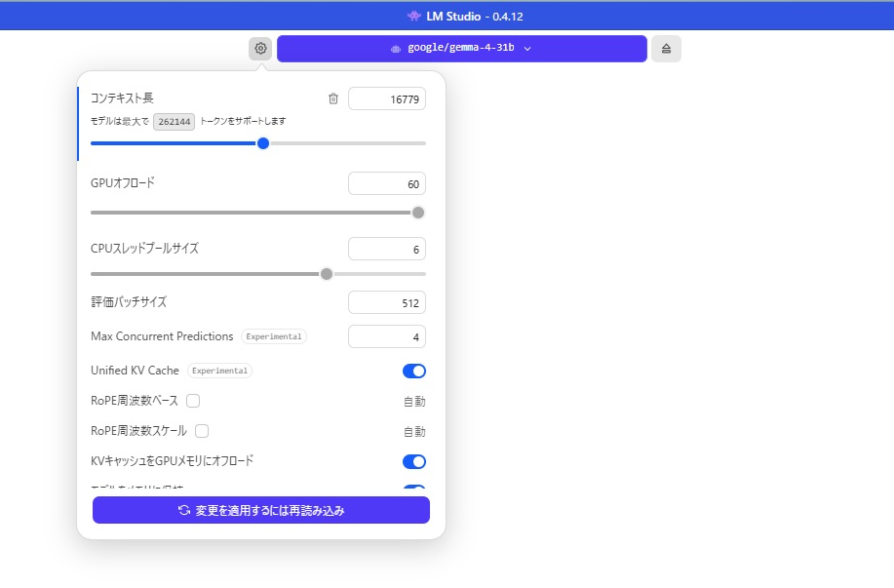Click the CPUスレッドプールサイズ value field
The image size is (894, 588).
click(x=387, y=249)
